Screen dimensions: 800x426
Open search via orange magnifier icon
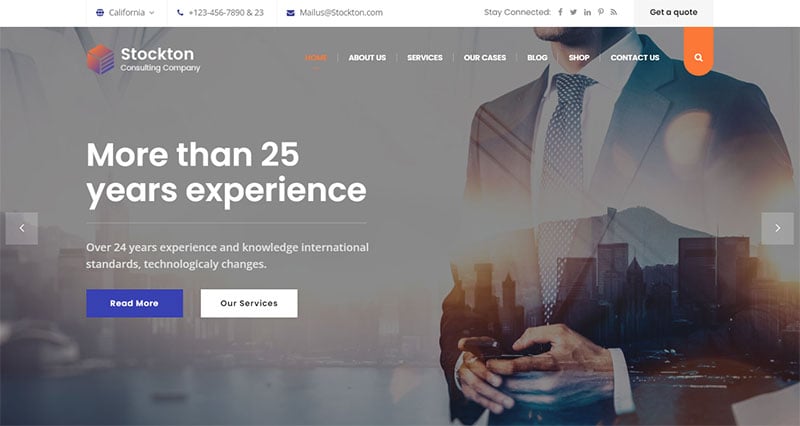tap(698, 57)
